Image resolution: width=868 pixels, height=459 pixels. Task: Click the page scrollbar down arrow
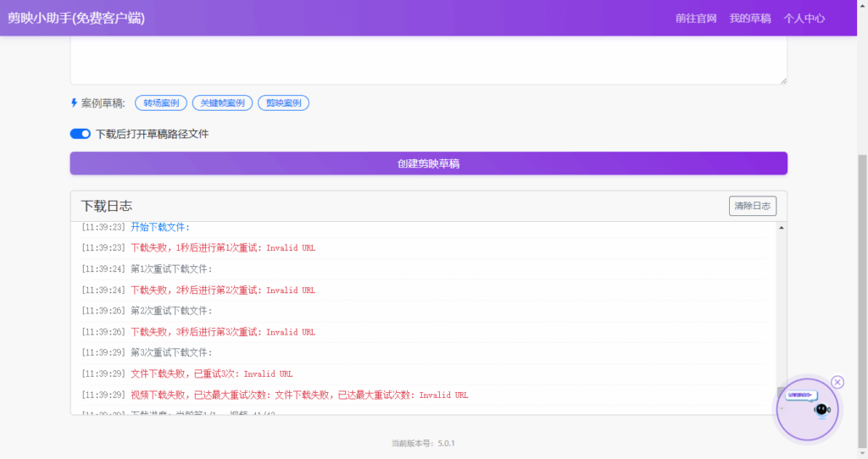point(863,453)
